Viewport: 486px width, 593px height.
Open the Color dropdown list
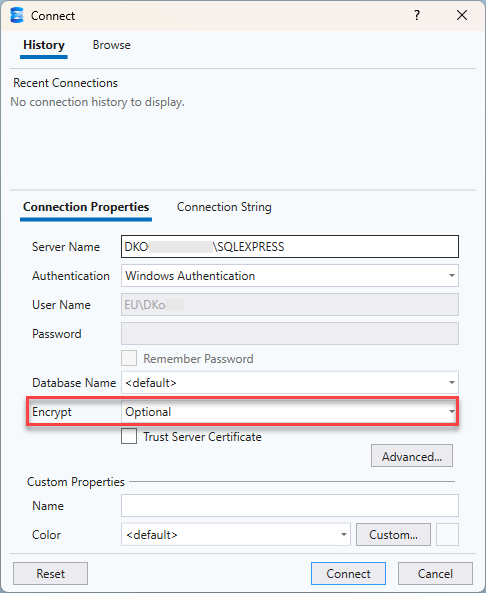pyautogui.click(x=236, y=535)
